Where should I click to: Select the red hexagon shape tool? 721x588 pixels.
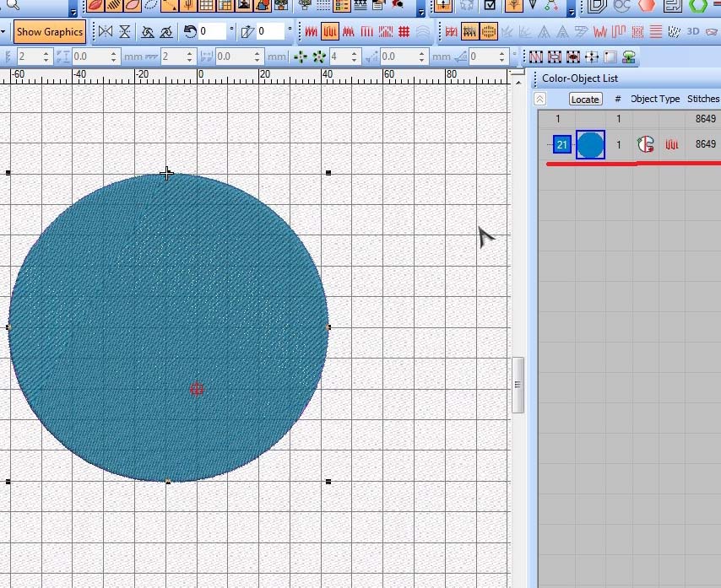[646, 5]
